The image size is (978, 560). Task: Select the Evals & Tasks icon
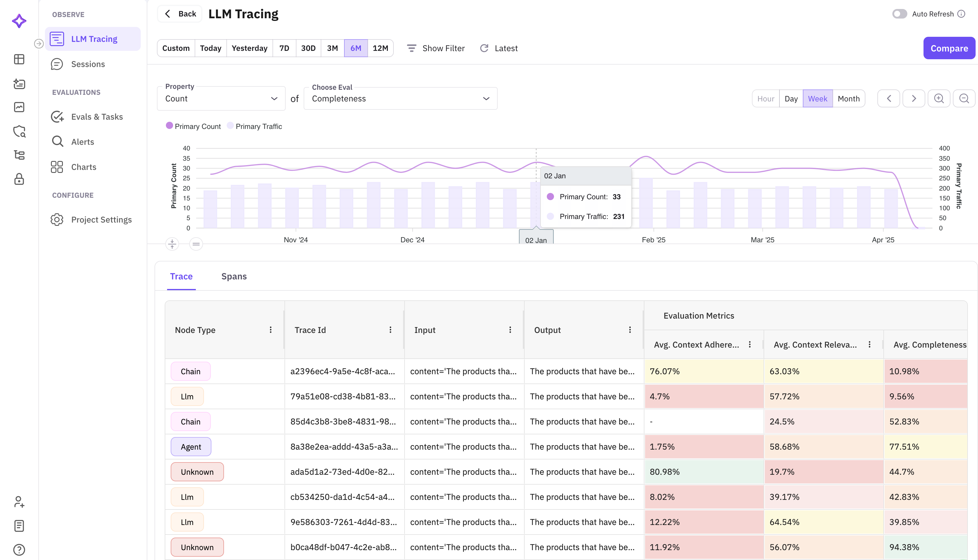[x=57, y=117]
